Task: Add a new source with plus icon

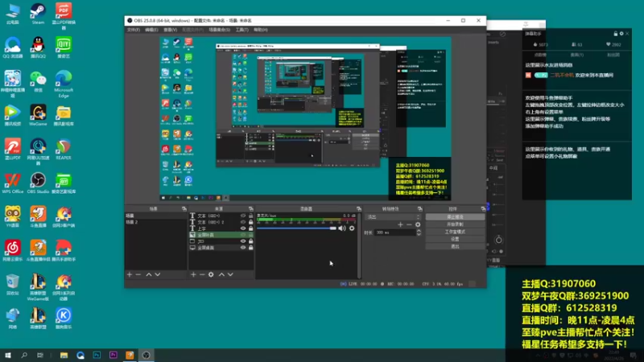Action: (193, 274)
